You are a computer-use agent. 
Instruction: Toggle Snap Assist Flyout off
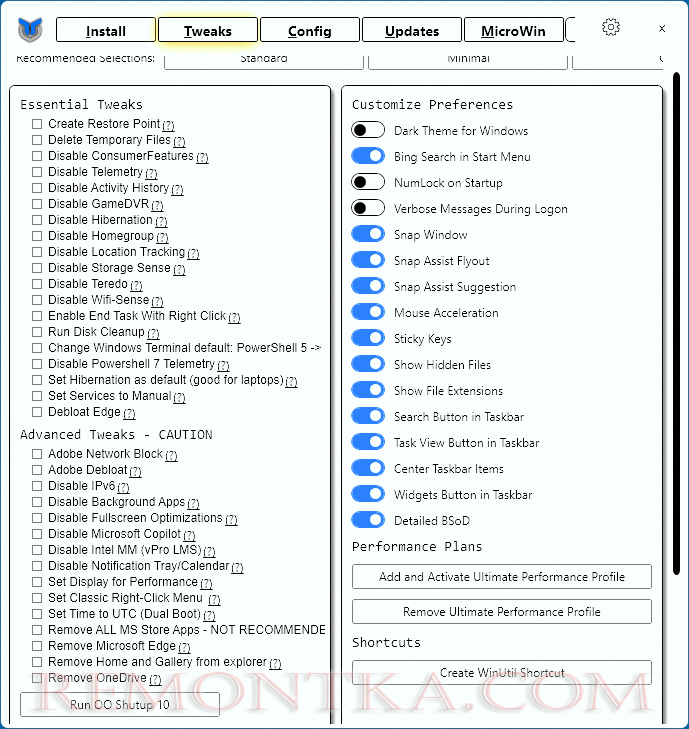point(368,260)
